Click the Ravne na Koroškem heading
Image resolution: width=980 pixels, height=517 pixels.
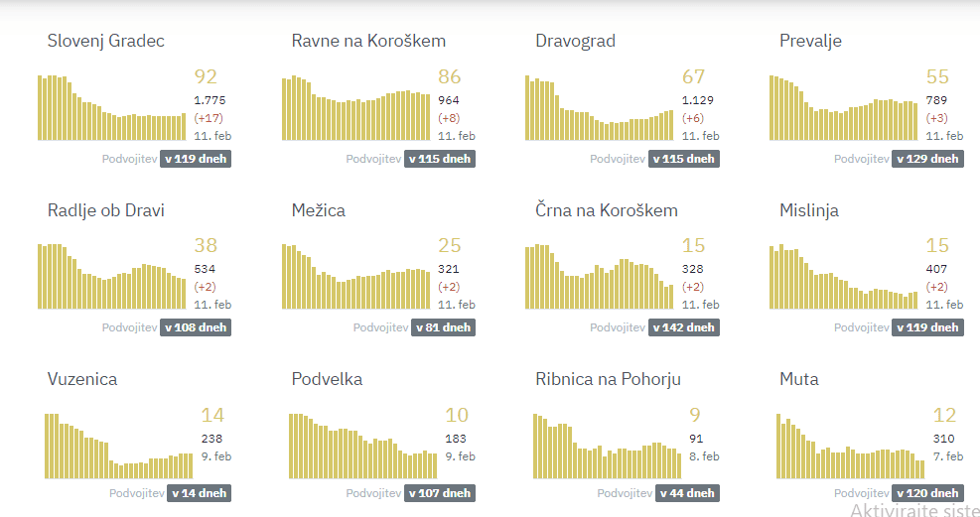[368, 41]
